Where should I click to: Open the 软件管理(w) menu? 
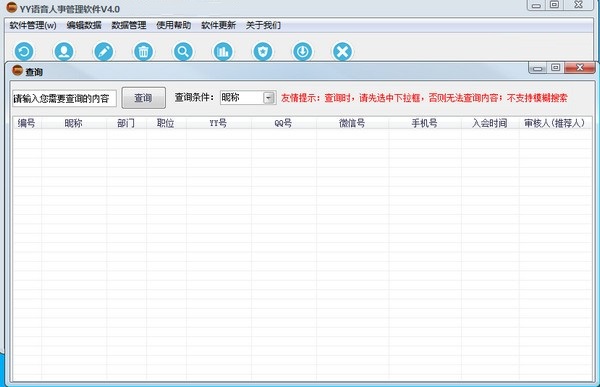point(33,25)
